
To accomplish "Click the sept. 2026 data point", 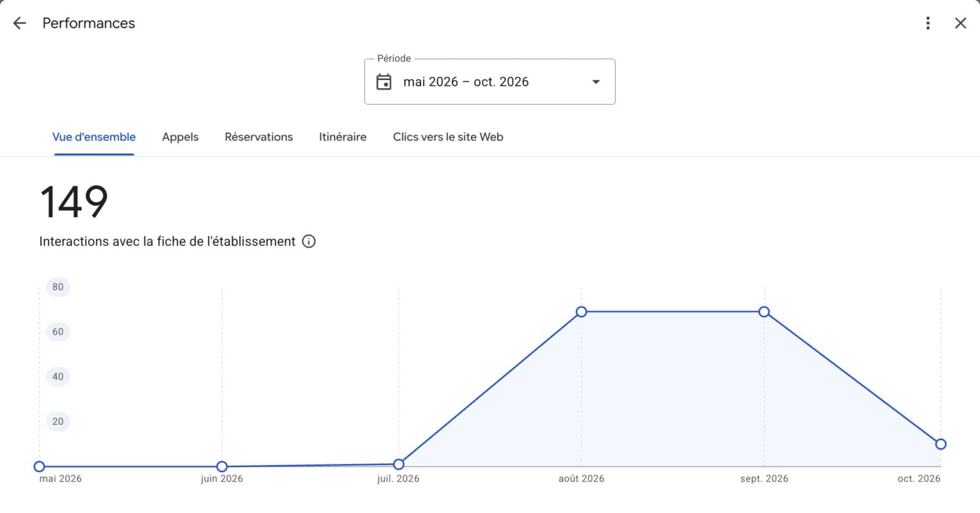I will pos(764,312).
